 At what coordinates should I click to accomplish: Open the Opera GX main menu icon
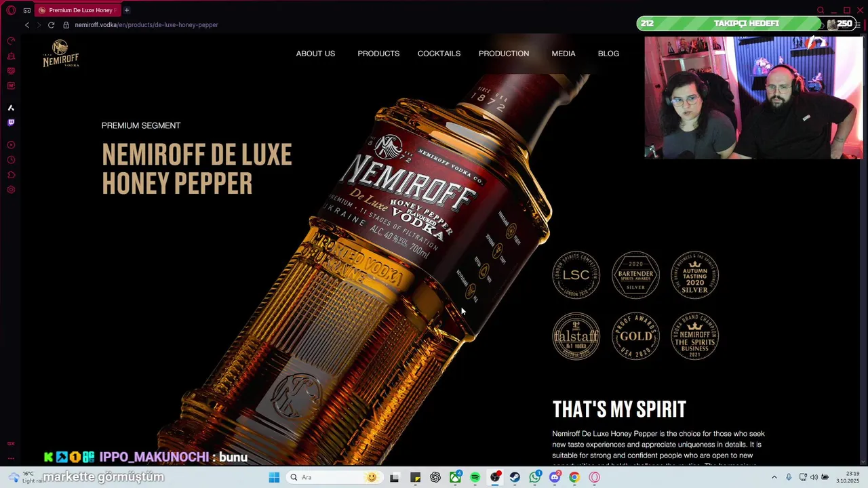pyautogui.click(x=11, y=10)
